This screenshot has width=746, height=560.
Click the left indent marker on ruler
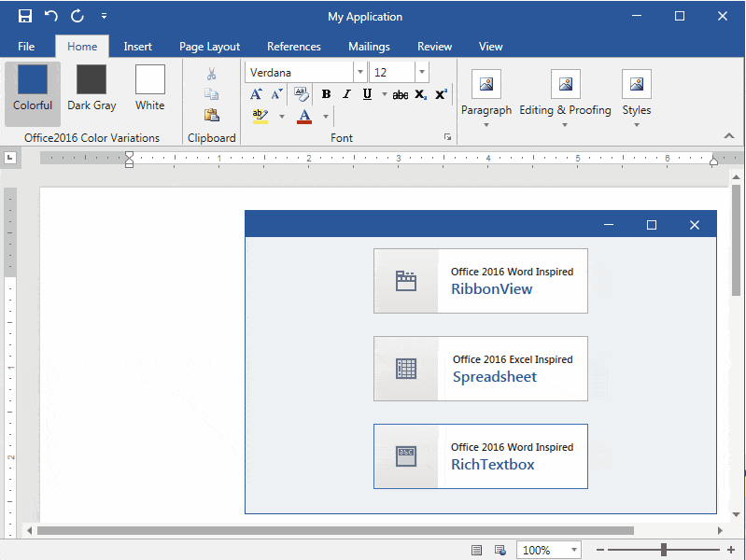click(x=129, y=160)
